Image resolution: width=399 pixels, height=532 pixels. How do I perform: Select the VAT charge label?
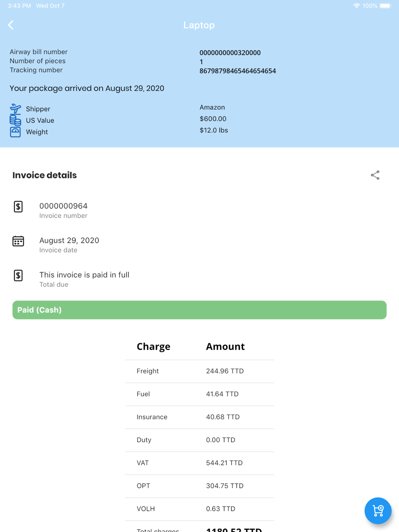click(x=142, y=463)
